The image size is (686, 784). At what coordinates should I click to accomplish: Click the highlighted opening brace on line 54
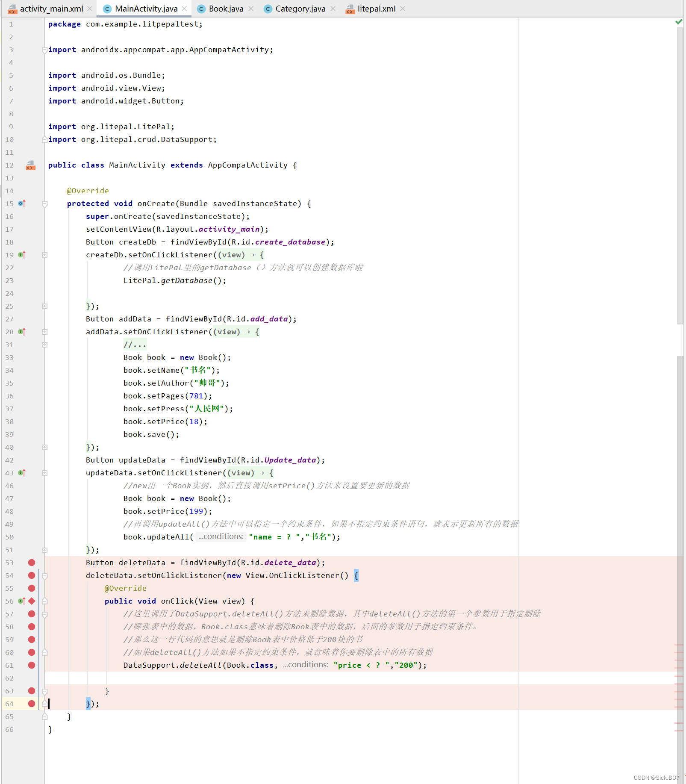coord(356,575)
